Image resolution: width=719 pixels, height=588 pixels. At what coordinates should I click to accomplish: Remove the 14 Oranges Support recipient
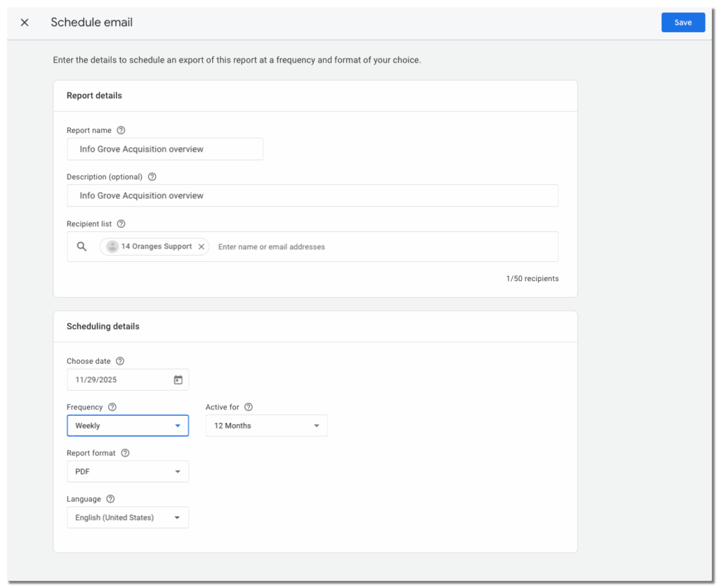click(202, 247)
